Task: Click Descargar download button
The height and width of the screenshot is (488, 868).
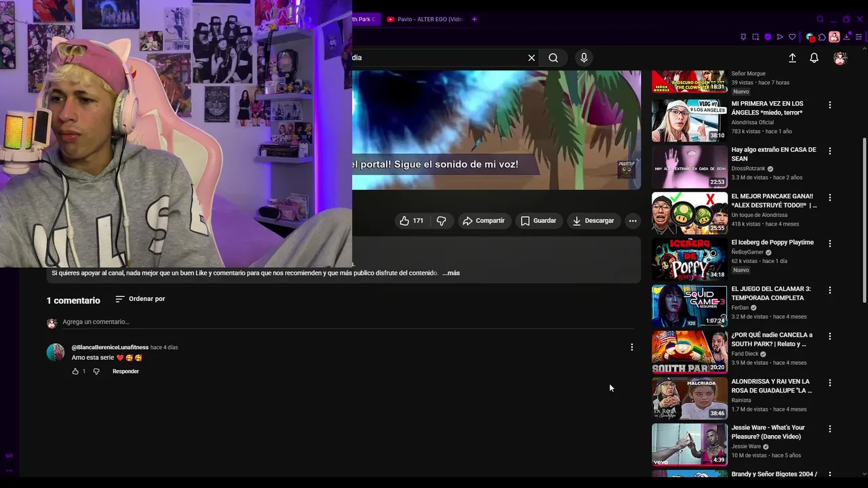Action: pos(593,221)
